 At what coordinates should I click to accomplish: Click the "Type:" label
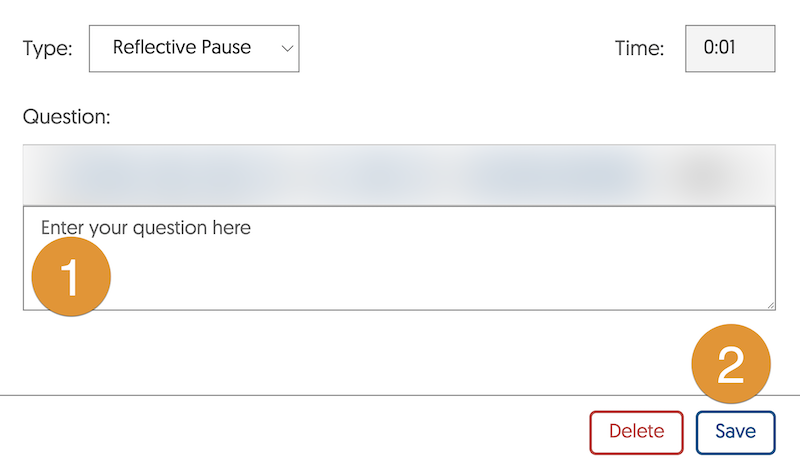pos(47,48)
